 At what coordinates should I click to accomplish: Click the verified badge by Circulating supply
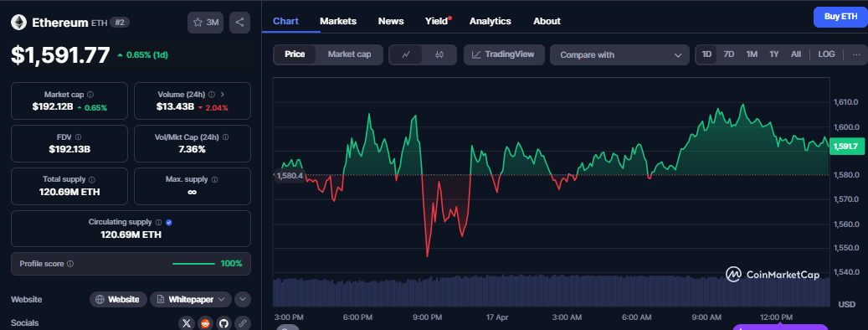click(x=169, y=222)
